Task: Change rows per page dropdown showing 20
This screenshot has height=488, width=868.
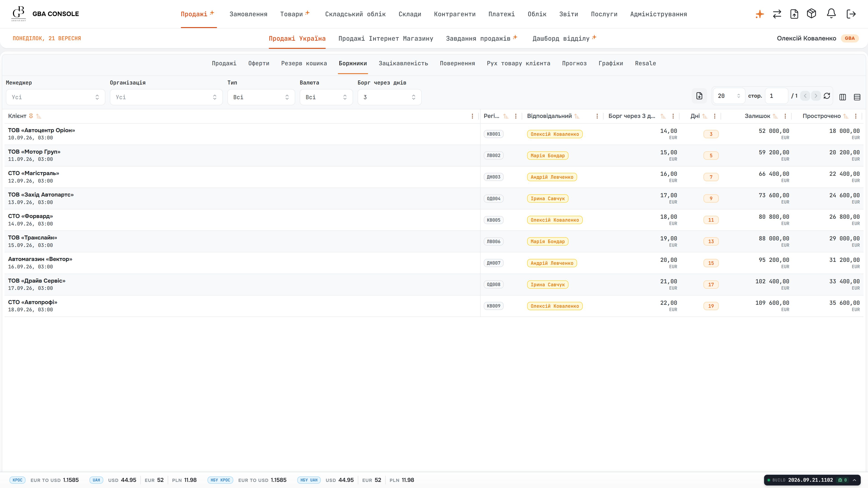Action: (x=729, y=96)
